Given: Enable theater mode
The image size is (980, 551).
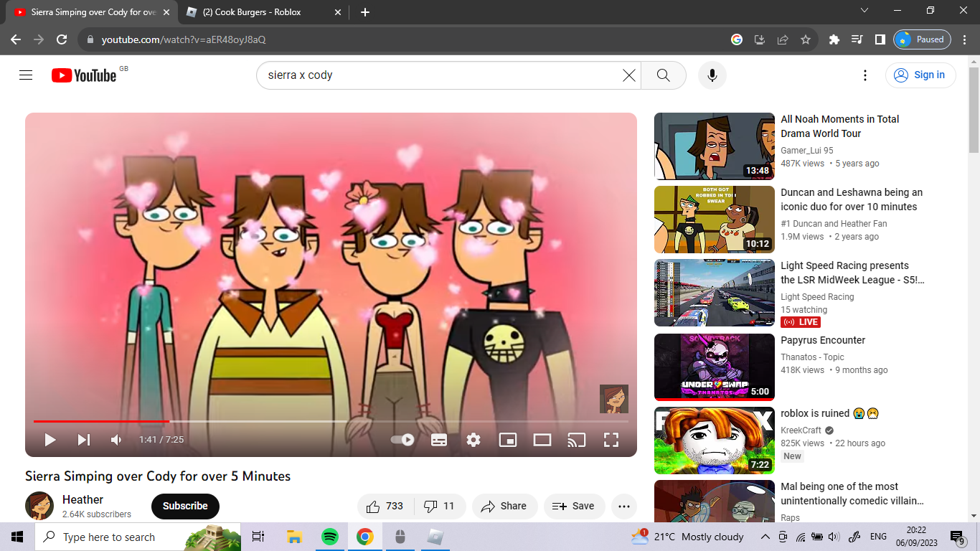Looking at the screenshot, I should [x=542, y=440].
